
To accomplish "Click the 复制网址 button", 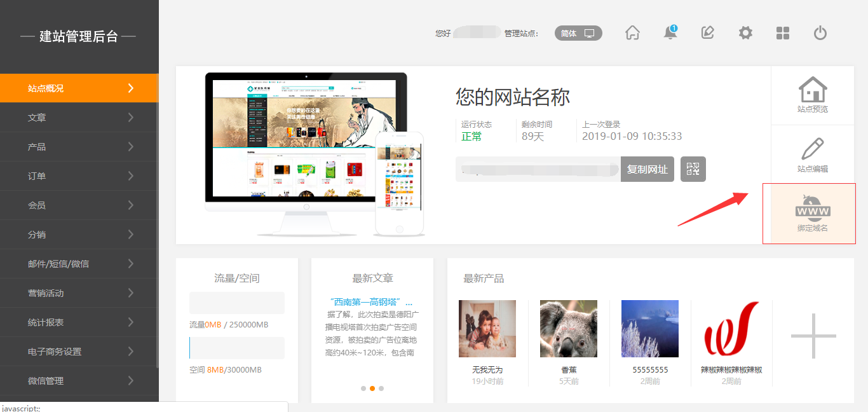I will tap(647, 169).
